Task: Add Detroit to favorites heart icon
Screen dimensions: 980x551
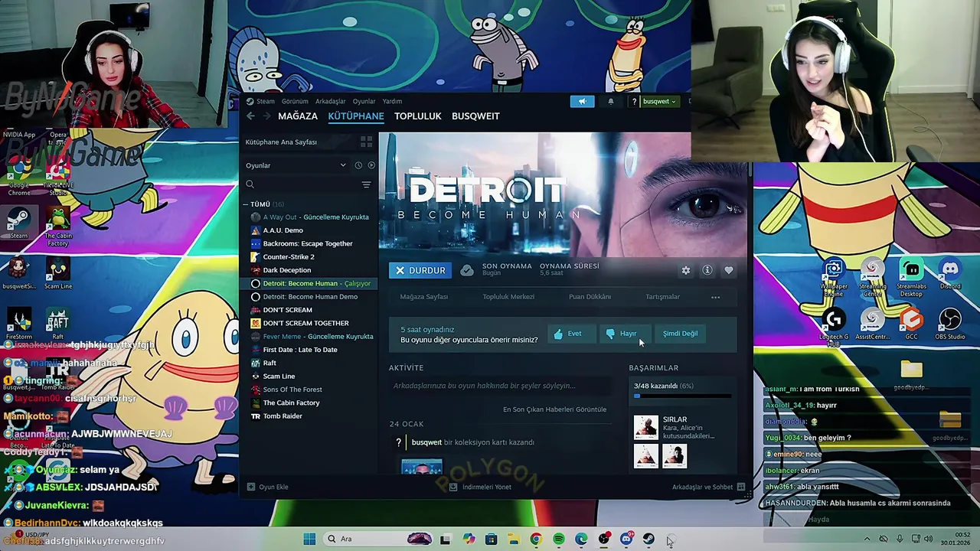Action: point(729,270)
